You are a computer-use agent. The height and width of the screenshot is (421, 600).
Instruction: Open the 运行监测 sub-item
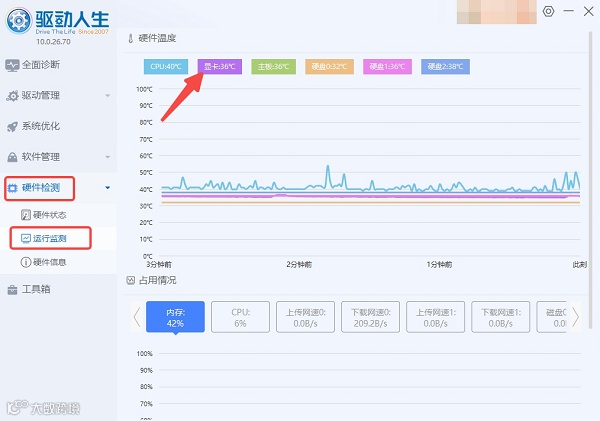click(x=50, y=238)
